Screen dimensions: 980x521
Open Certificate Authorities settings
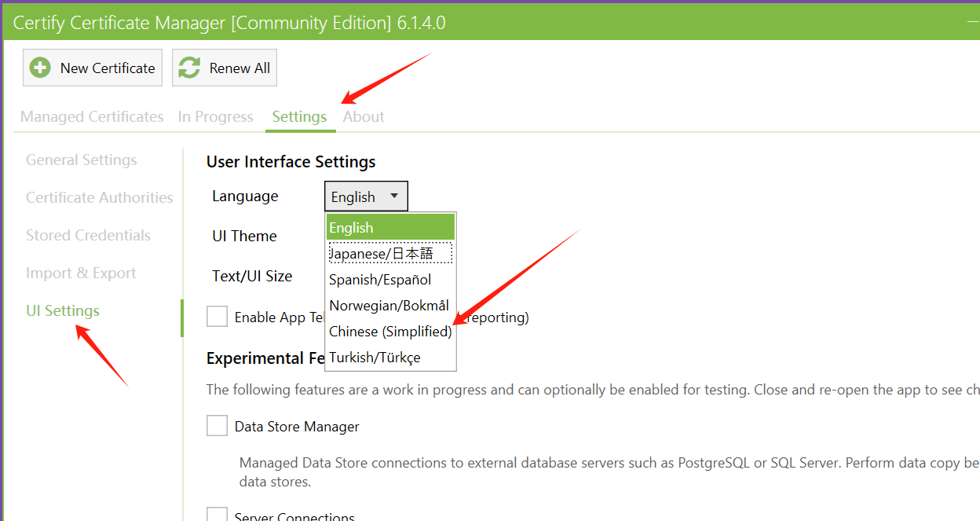coord(100,197)
